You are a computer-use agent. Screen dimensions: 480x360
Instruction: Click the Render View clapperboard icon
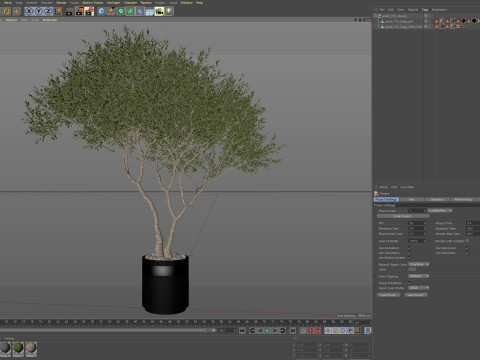click(x=69, y=11)
